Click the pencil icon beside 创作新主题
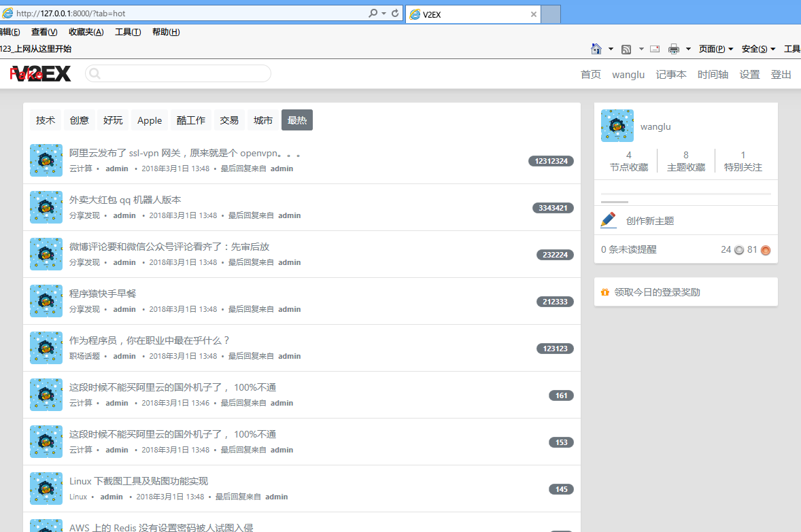The width and height of the screenshot is (801, 532). [608, 220]
